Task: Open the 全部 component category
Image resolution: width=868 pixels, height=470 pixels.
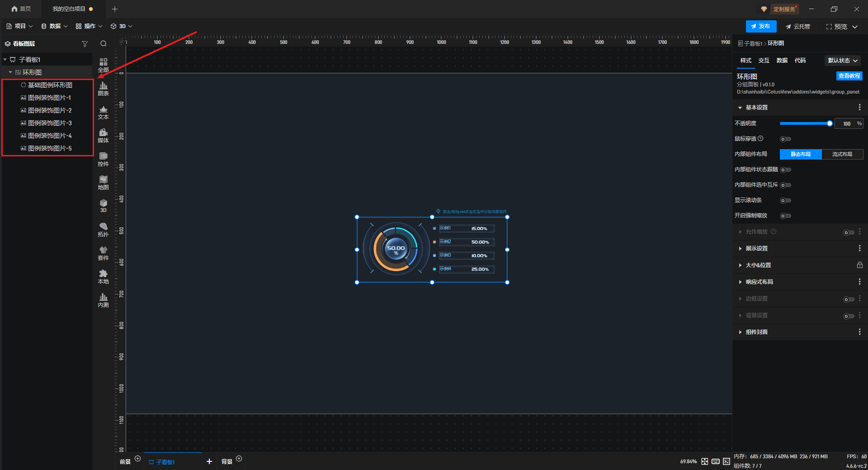Action: (104, 65)
